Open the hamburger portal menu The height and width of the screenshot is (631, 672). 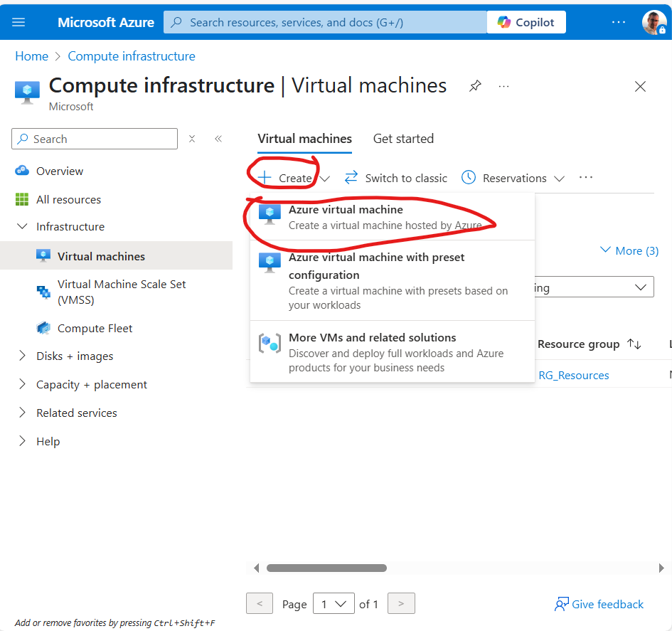click(x=18, y=22)
